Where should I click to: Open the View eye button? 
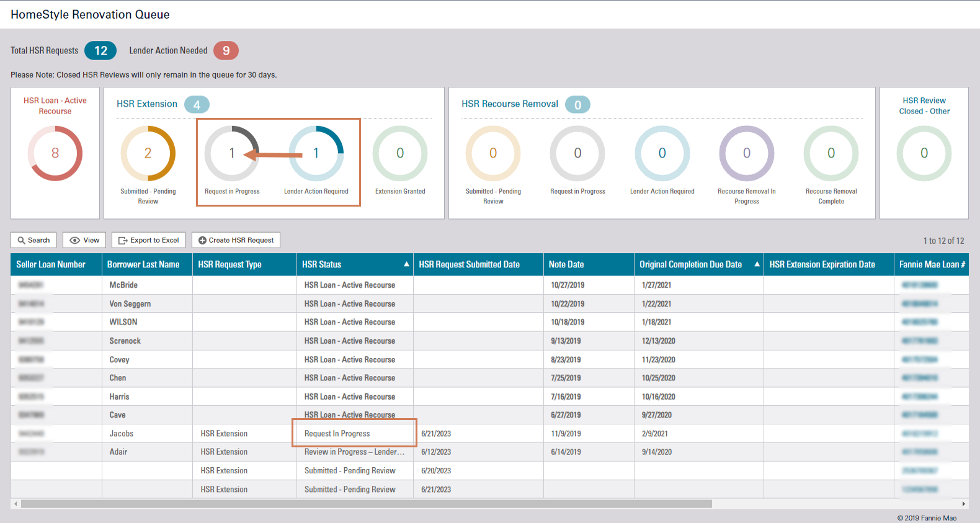84,240
